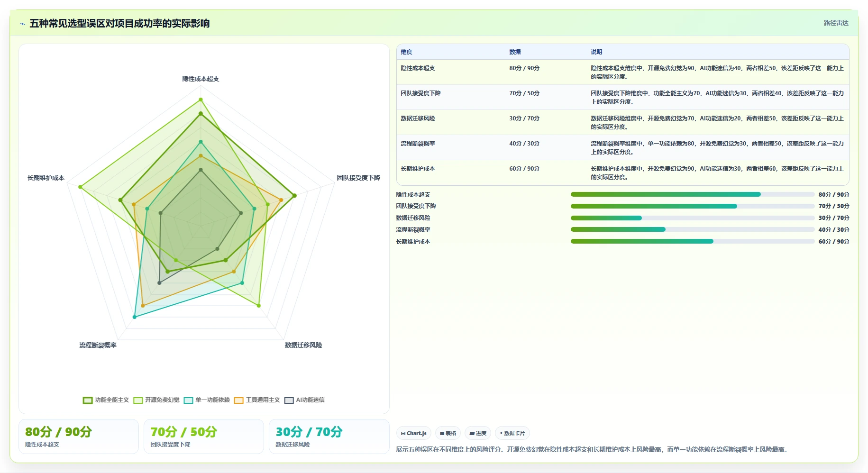The width and height of the screenshot is (868, 473).
Task: Click the 长期维护成本 label beside its progress bar
Action: click(x=413, y=242)
